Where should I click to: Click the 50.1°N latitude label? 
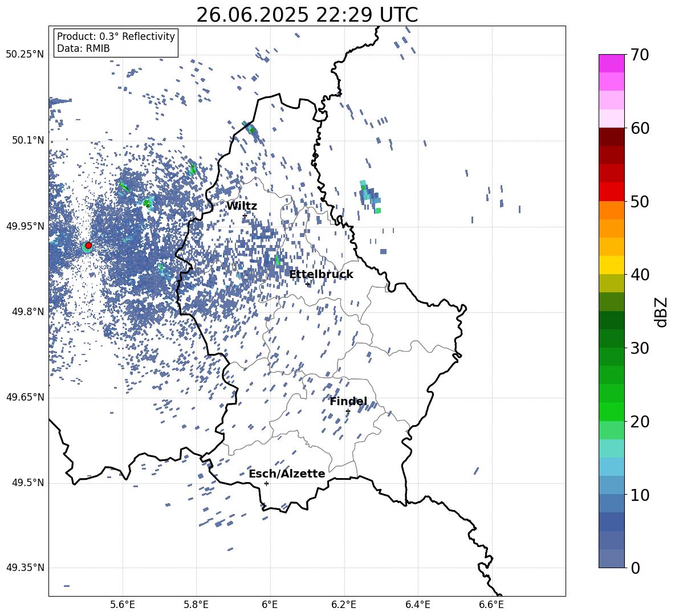pos(27,140)
